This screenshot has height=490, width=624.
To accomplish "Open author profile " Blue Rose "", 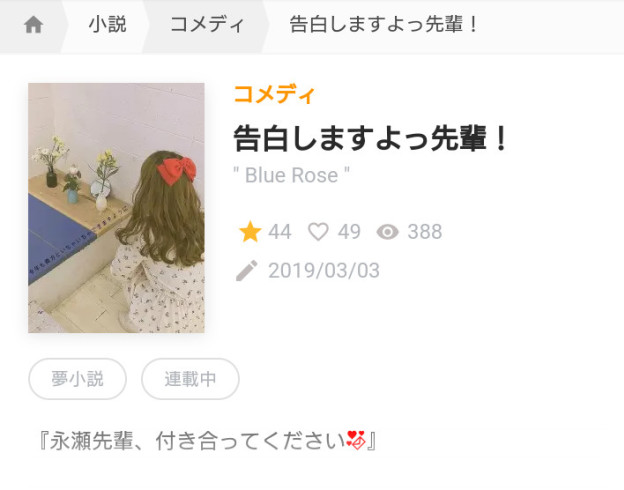I will (291, 175).
